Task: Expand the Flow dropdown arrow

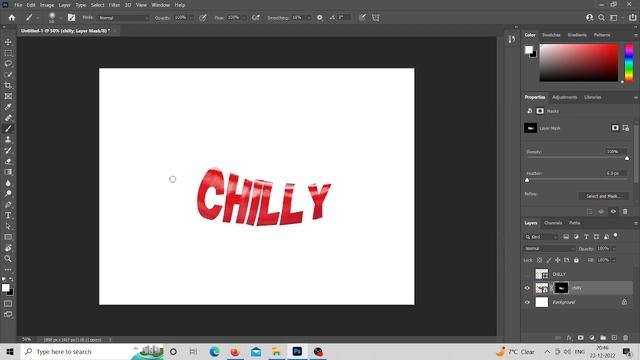Action: (x=244, y=18)
